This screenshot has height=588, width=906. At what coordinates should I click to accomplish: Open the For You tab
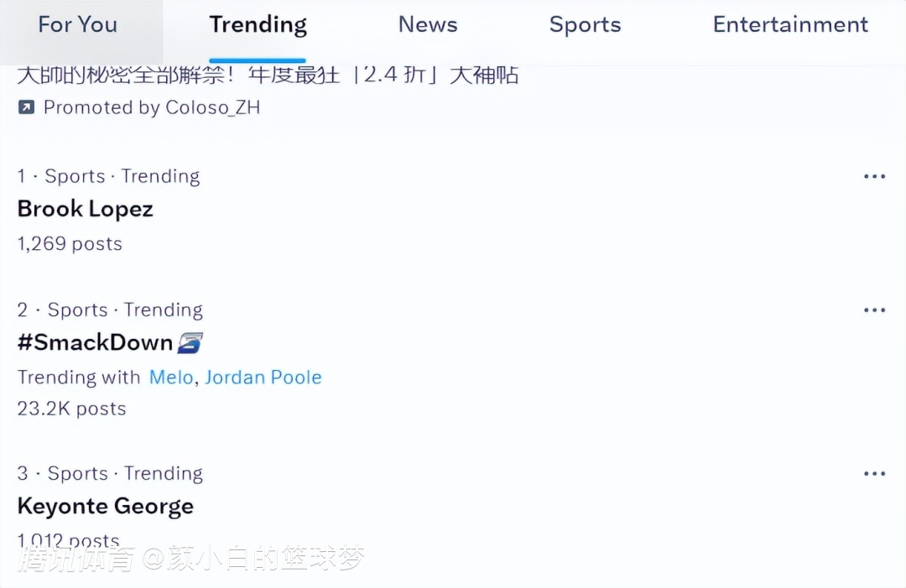[x=77, y=25]
